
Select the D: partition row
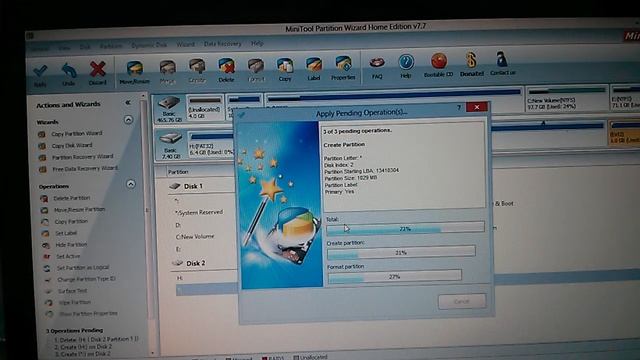[178, 225]
